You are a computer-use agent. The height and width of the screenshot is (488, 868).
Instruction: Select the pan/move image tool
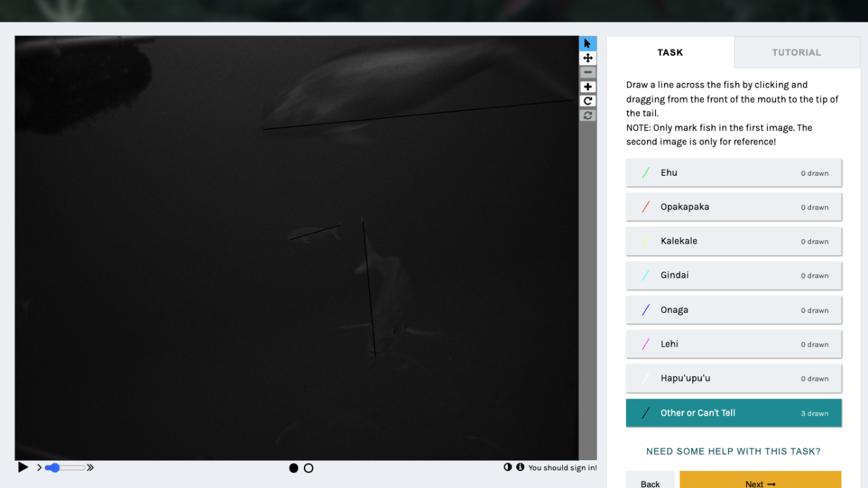coord(588,58)
